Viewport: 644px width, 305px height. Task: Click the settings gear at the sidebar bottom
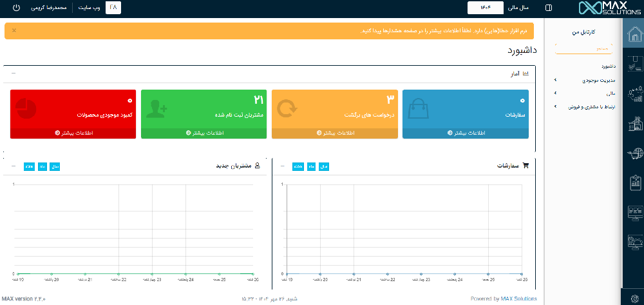634,297
